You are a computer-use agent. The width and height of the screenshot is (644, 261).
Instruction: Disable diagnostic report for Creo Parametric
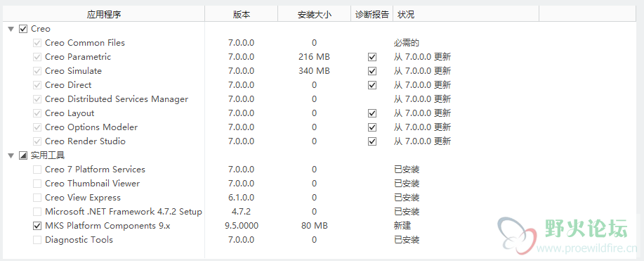[372, 57]
